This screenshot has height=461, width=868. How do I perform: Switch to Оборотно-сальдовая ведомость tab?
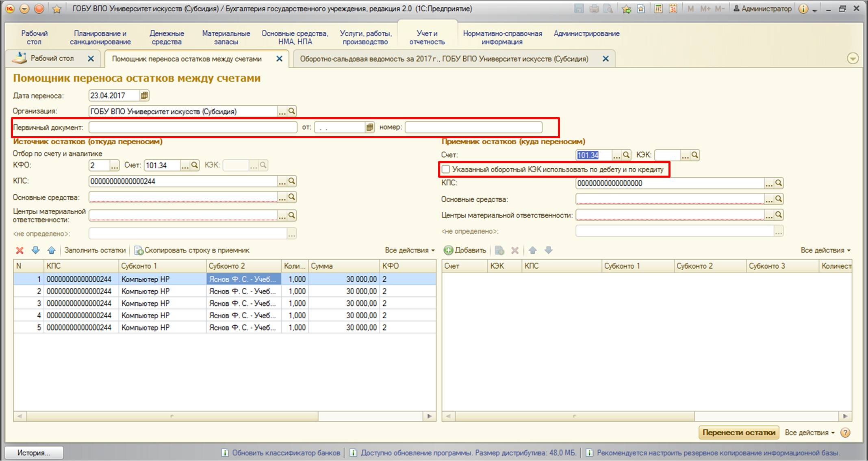pyautogui.click(x=444, y=59)
